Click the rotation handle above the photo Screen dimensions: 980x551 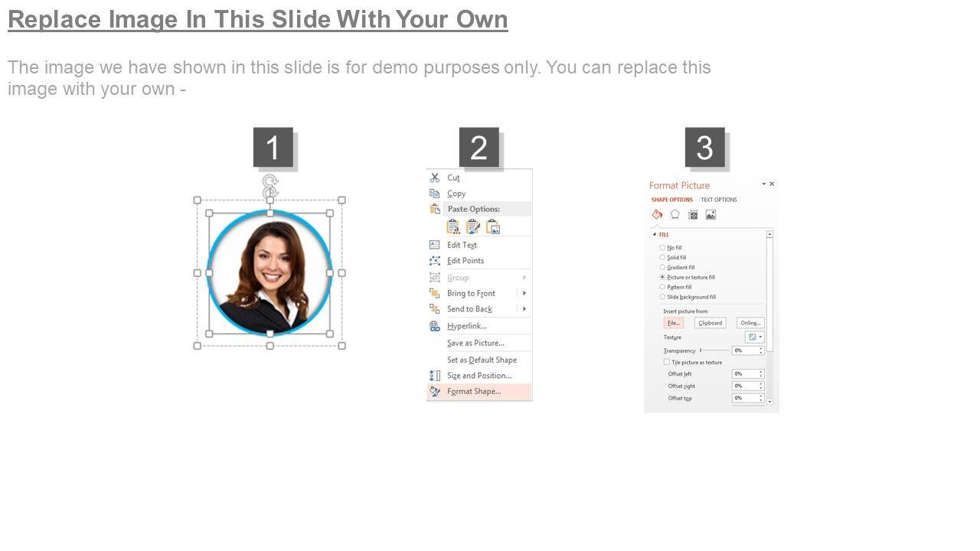tap(269, 183)
